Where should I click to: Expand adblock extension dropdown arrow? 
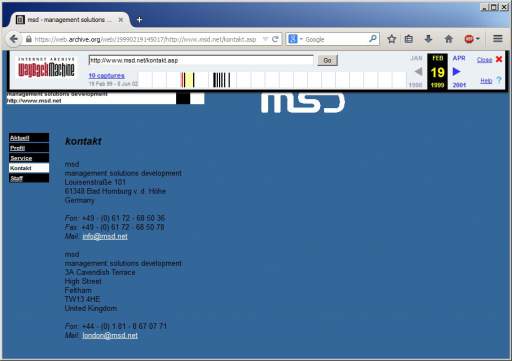tap(478, 39)
